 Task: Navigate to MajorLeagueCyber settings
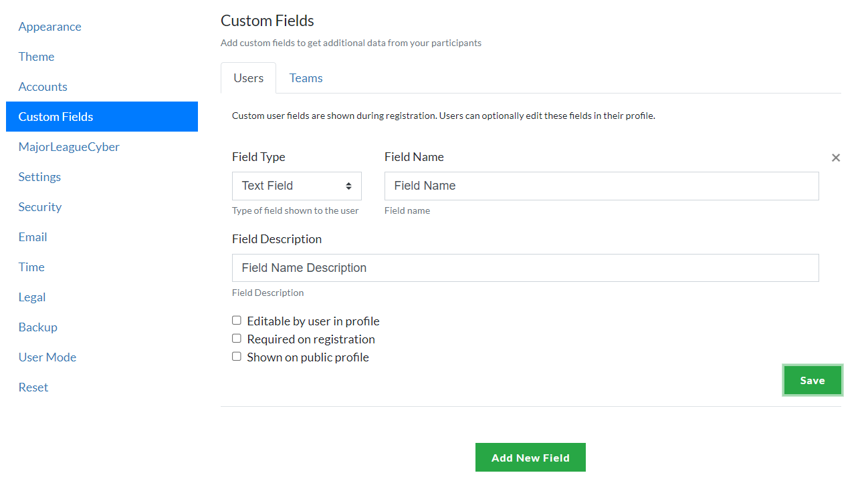(69, 147)
